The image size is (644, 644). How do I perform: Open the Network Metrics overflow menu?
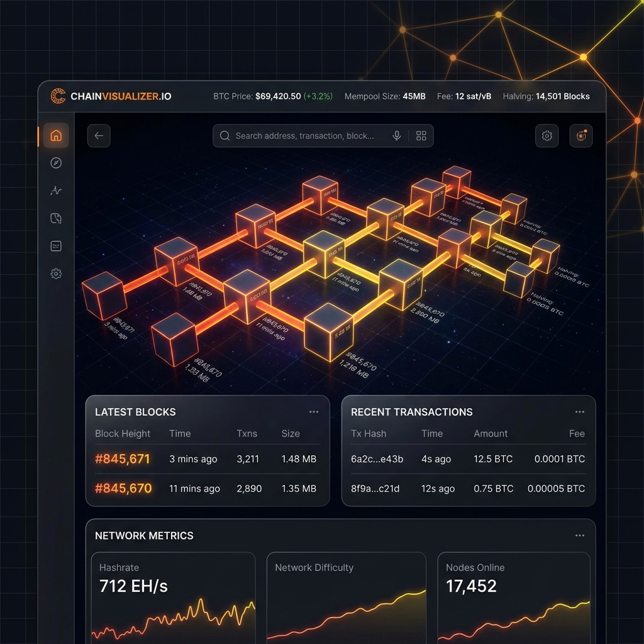pyautogui.click(x=579, y=535)
